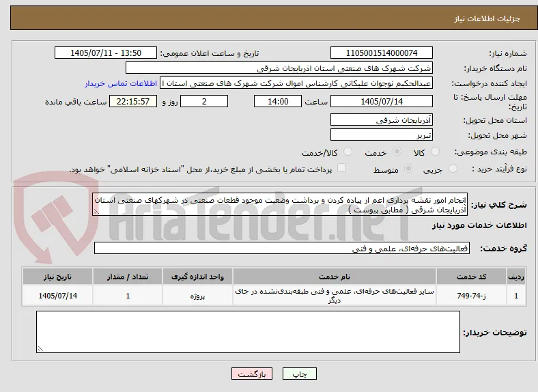Click the request creator name field
Screen dimensions: 538x392
[296, 83]
